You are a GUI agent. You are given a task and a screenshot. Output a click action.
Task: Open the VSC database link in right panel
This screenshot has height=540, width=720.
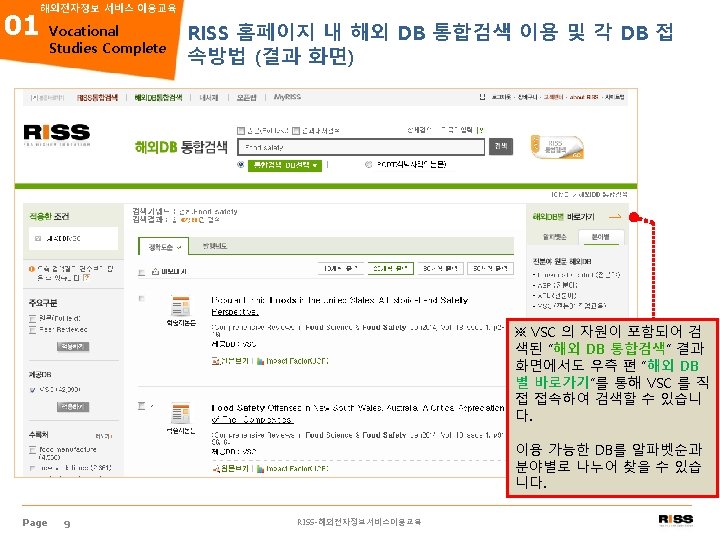pos(571,305)
